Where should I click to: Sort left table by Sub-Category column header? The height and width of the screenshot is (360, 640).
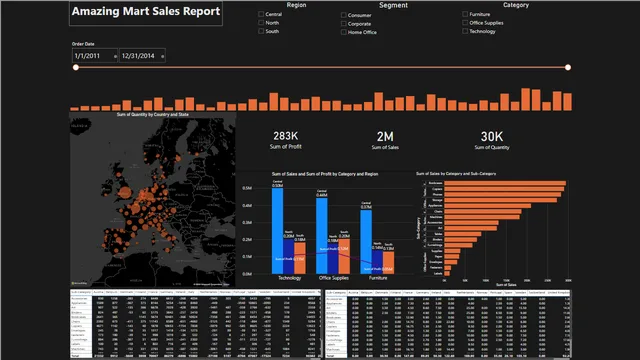pyautogui.click(x=81, y=292)
